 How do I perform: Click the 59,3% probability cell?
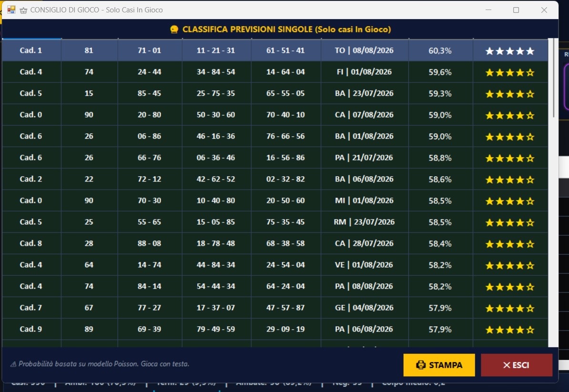(x=440, y=93)
